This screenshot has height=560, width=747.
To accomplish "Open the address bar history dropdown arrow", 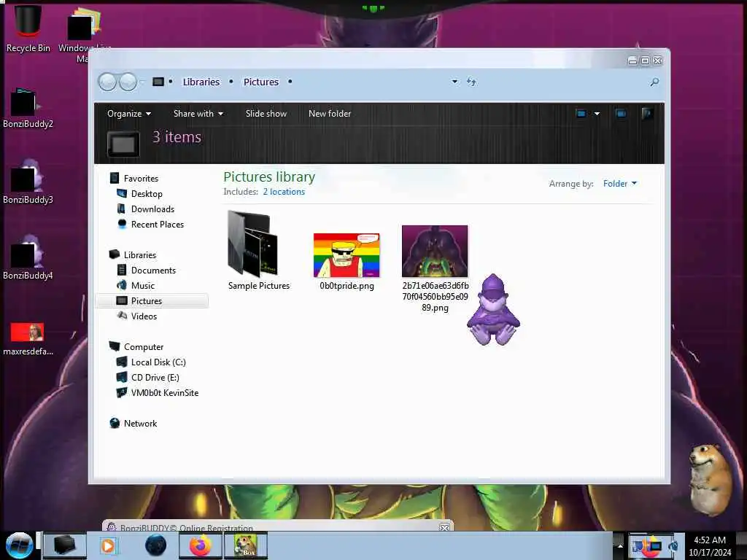I will coord(454,82).
